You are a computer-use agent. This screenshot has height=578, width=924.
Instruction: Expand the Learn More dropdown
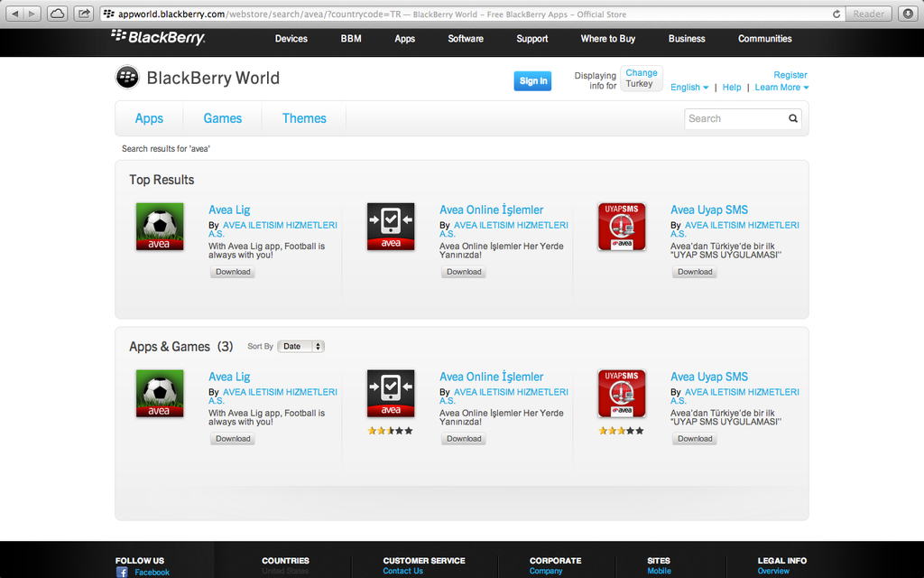781,88
